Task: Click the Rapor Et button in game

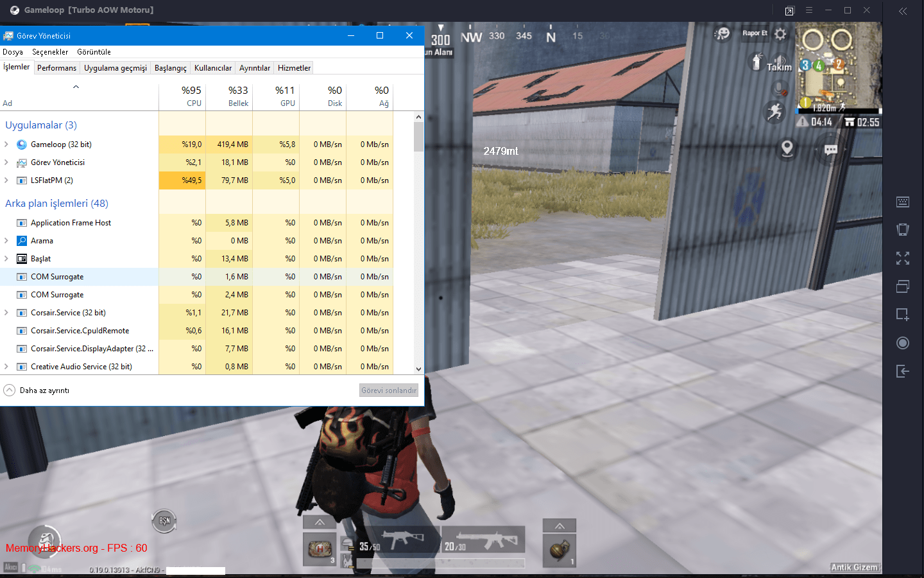Action: tap(755, 33)
